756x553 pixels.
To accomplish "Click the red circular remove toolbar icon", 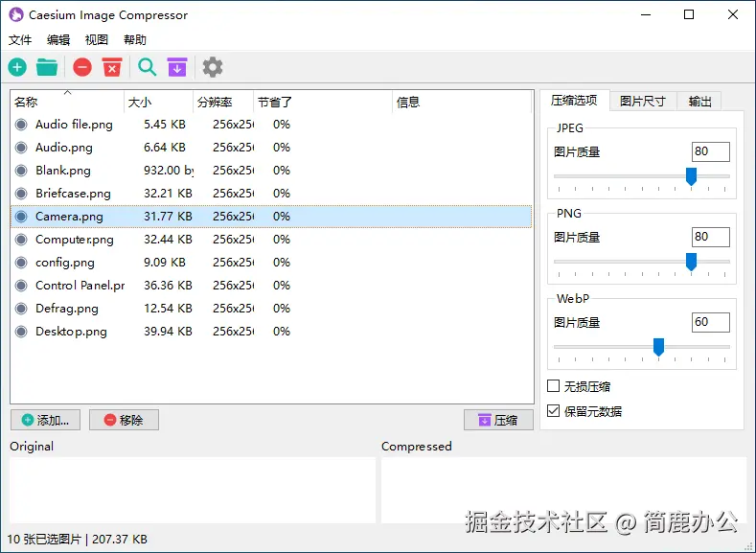I will pos(82,67).
